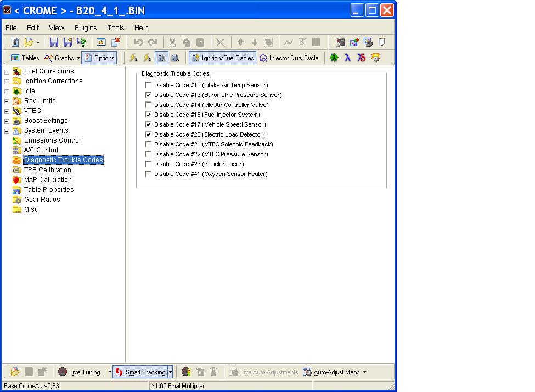Click the Live Tuning button
The image size is (535, 392).
click(82, 372)
